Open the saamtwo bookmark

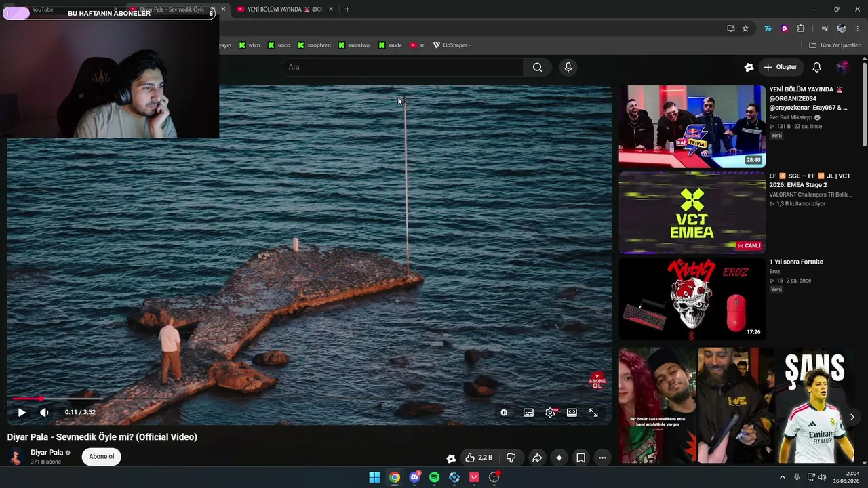click(x=354, y=45)
